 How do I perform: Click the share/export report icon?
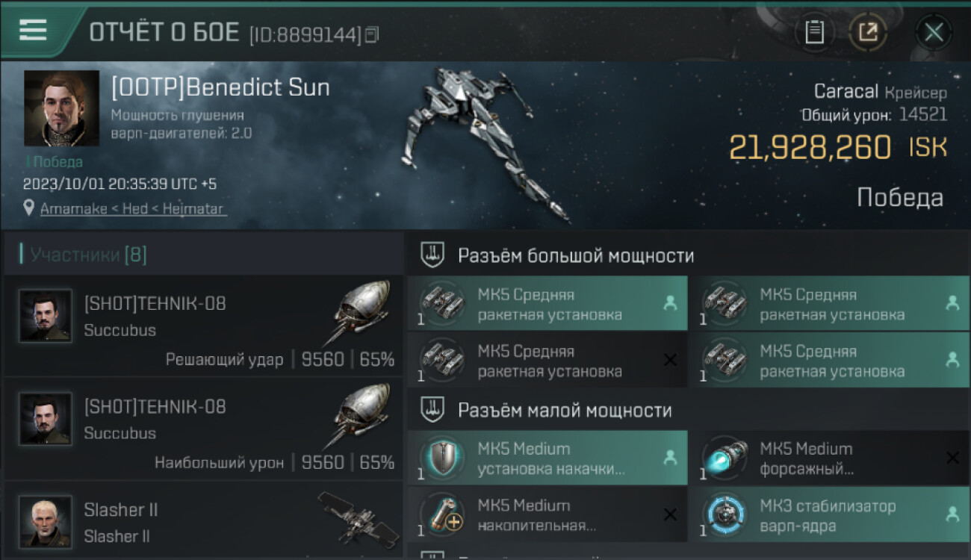[868, 32]
